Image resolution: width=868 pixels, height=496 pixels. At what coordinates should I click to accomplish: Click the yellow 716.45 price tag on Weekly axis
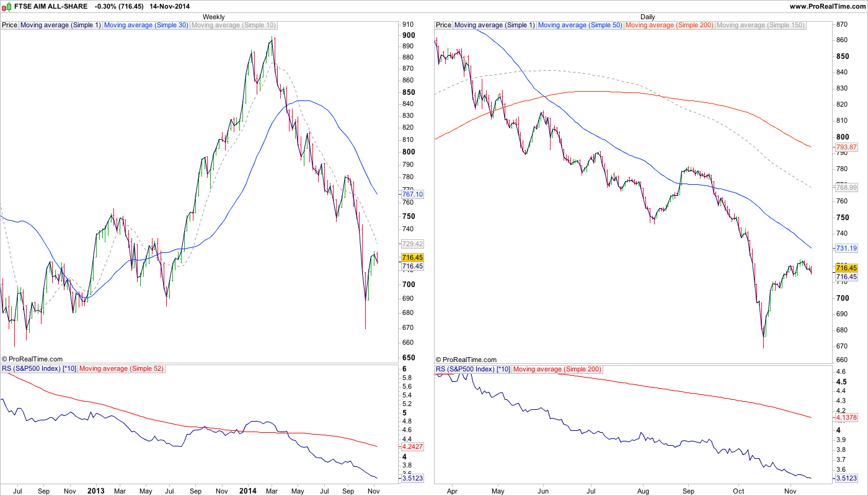(412, 257)
